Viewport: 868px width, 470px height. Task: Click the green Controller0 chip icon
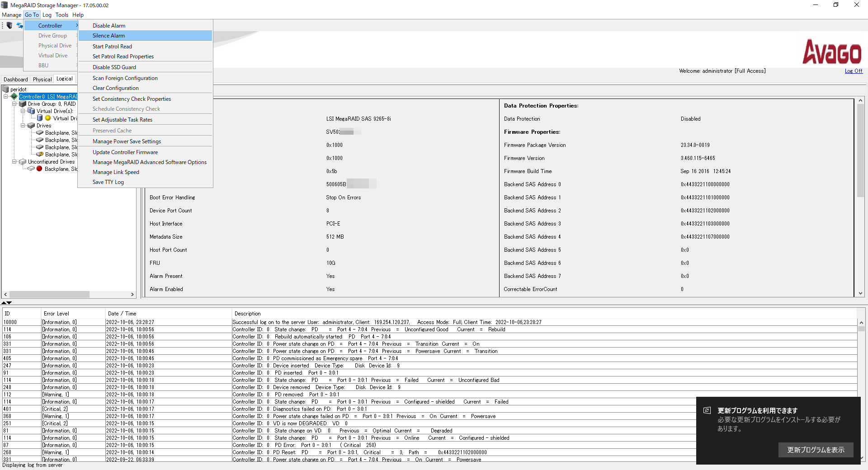(x=14, y=97)
